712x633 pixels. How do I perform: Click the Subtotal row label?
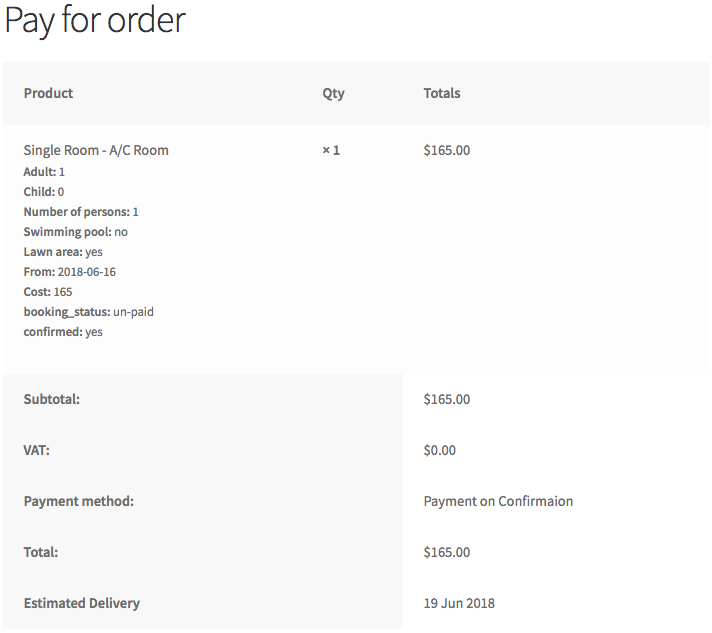tap(51, 399)
